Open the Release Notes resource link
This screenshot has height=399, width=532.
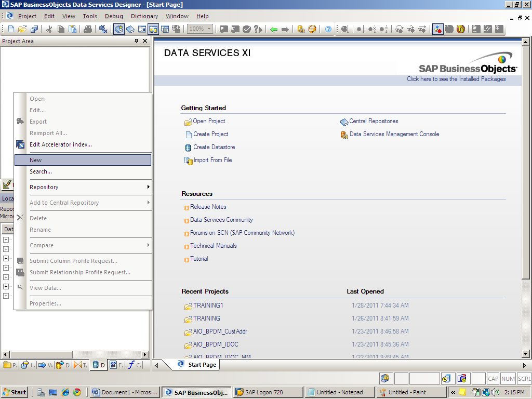[x=208, y=207]
